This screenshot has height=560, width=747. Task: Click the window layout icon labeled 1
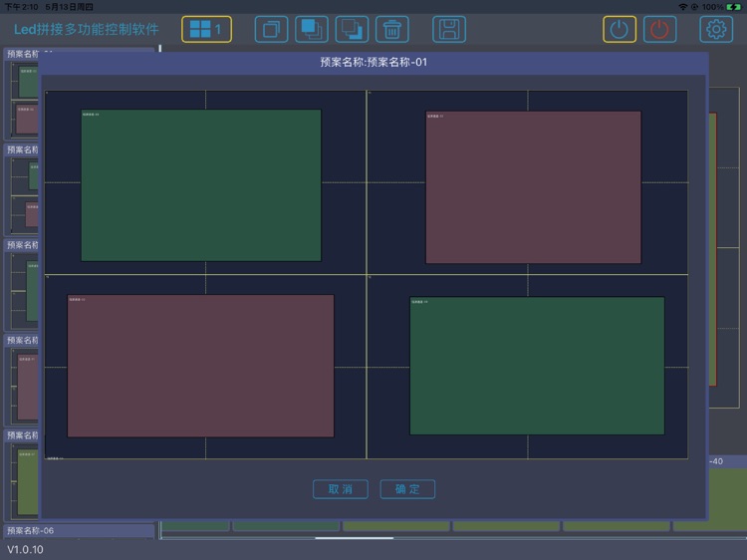point(206,30)
